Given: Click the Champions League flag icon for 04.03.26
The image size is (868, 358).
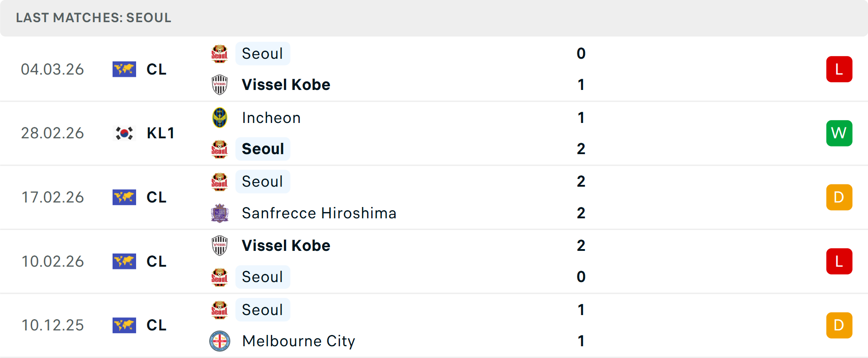Looking at the screenshot, I should pyautogui.click(x=124, y=69).
